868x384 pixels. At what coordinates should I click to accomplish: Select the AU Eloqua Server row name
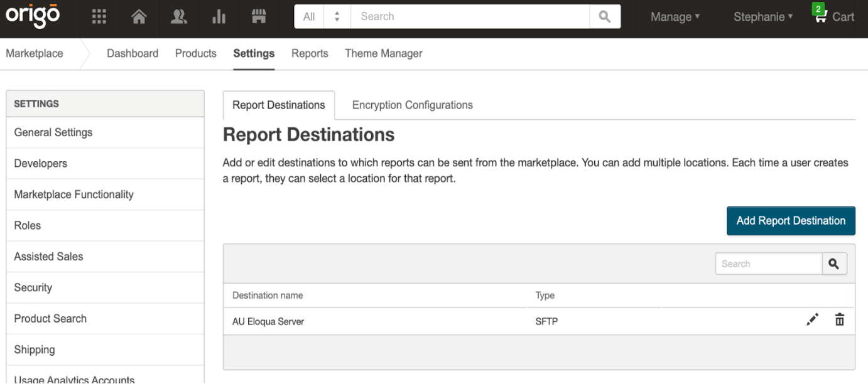tap(268, 321)
